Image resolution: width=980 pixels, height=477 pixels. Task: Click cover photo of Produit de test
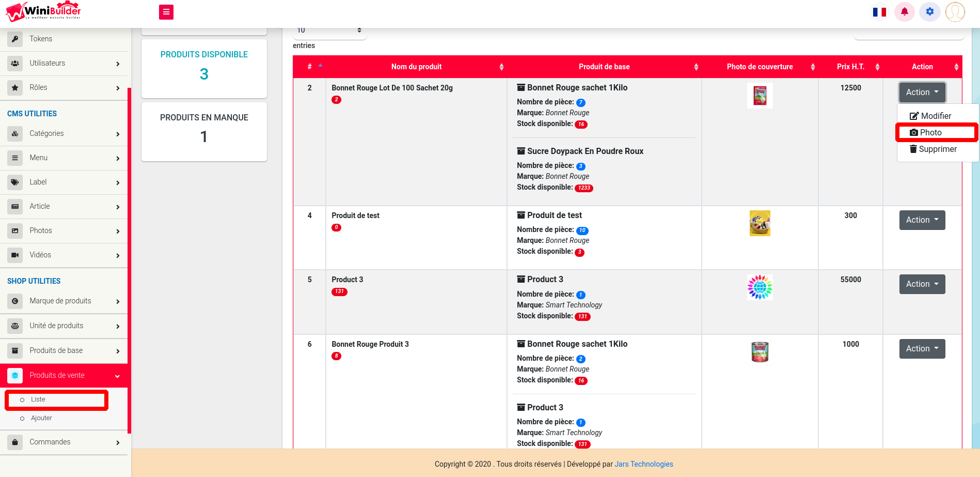760,223
